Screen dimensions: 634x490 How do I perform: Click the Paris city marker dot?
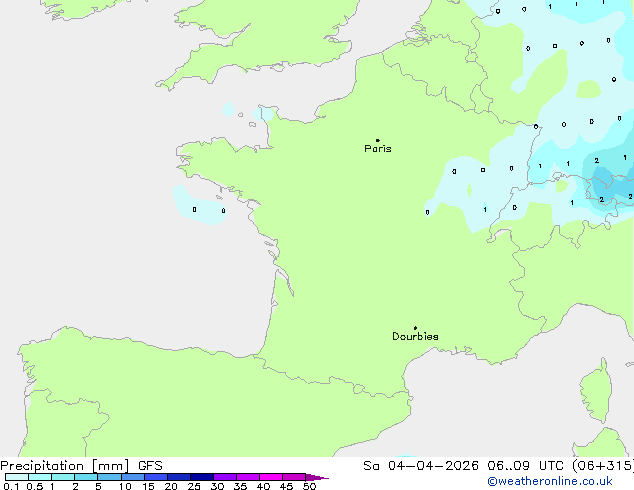pyautogui.click(x=377, y=140)
